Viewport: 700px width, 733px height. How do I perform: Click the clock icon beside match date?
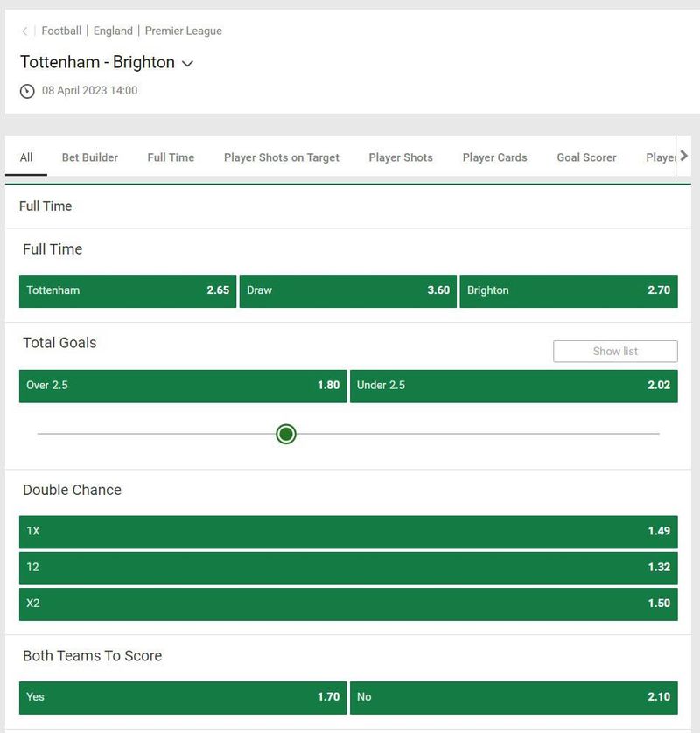pos(27,91)
